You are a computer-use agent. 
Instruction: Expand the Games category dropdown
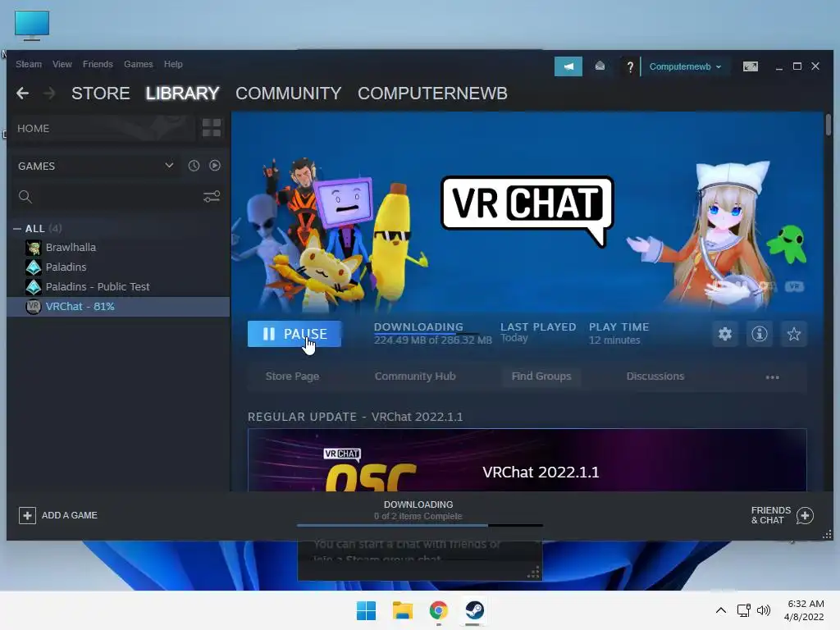coord(169,165)
